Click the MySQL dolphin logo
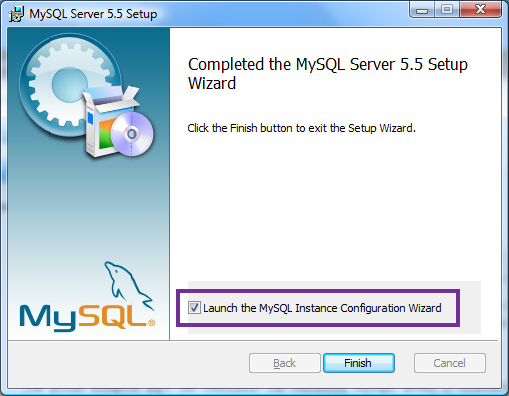Viewport: 509px width, 396px height. point(128,285)
